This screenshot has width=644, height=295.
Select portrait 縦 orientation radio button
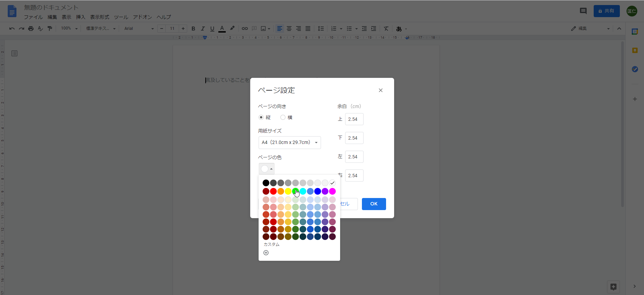point(261,117)
